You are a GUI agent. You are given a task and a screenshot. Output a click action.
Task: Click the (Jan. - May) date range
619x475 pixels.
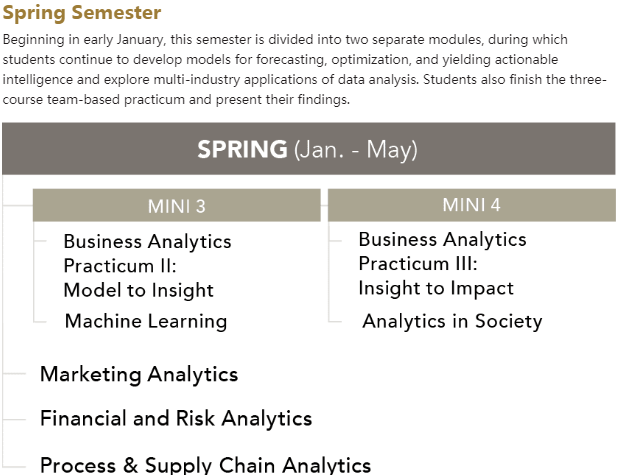coord(355,150)
